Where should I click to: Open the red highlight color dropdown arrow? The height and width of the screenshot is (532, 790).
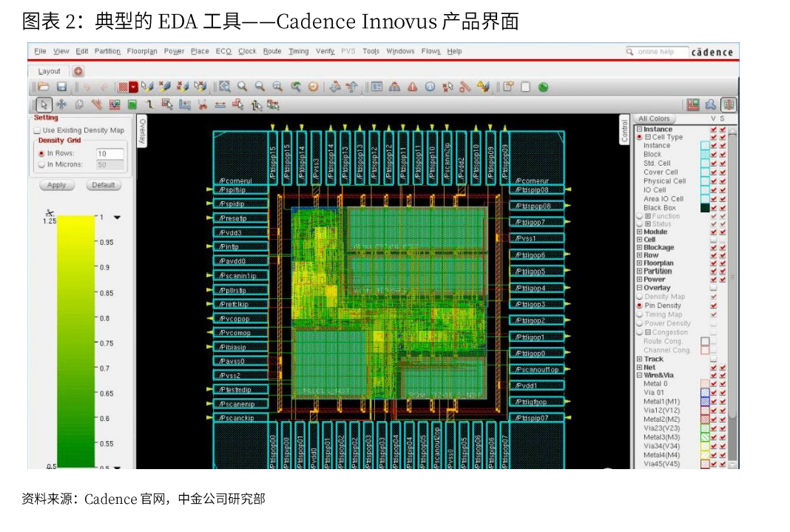coord(133,87)
